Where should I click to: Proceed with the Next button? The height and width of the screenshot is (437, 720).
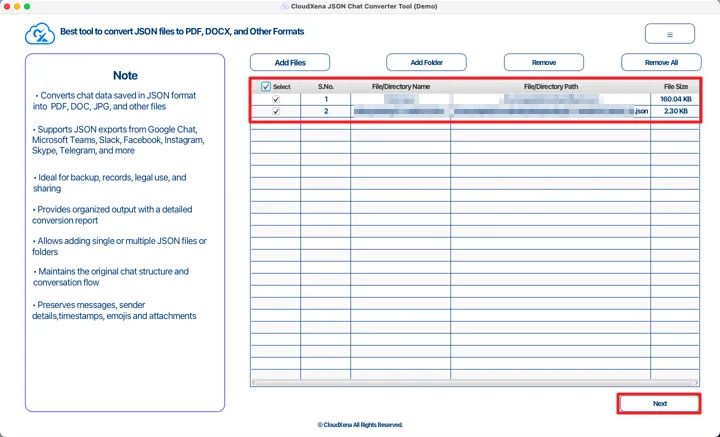tap(659, 404)
